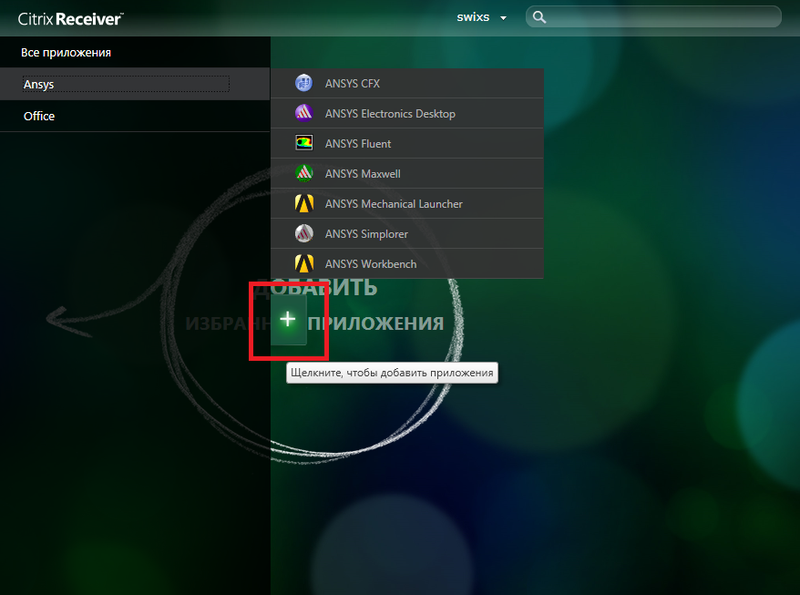This screenshot has height=595, width=800.
Task: Choose ANSYS Mechanical Launcher label
Action: click(394, 204)
